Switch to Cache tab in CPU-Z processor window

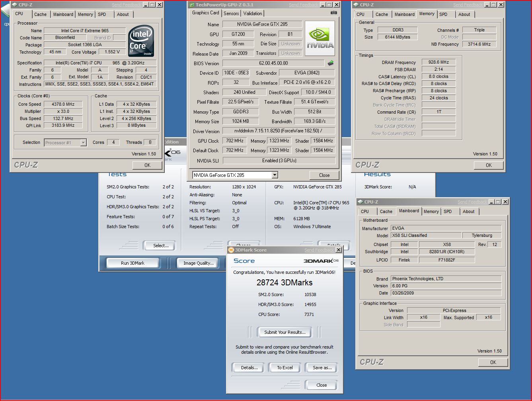pos(40,14)
